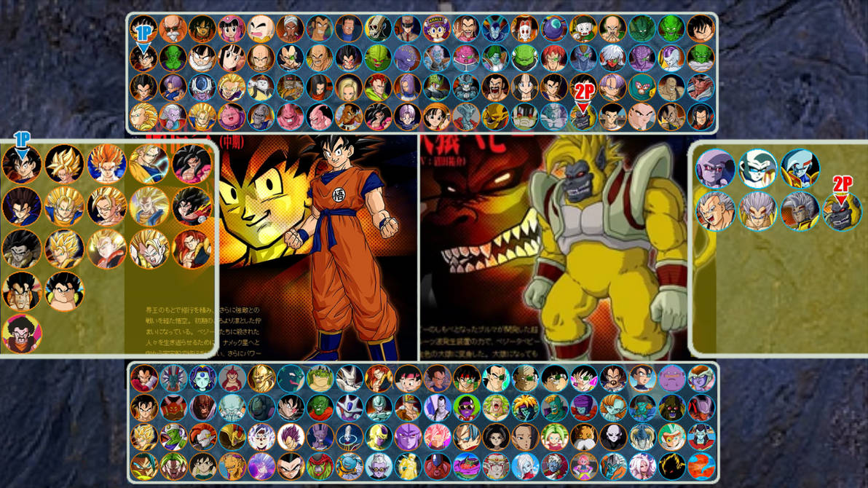Select Cooler in final form
Image resolution: width=868 pixels, height=488 pixels.
(349, 408)
